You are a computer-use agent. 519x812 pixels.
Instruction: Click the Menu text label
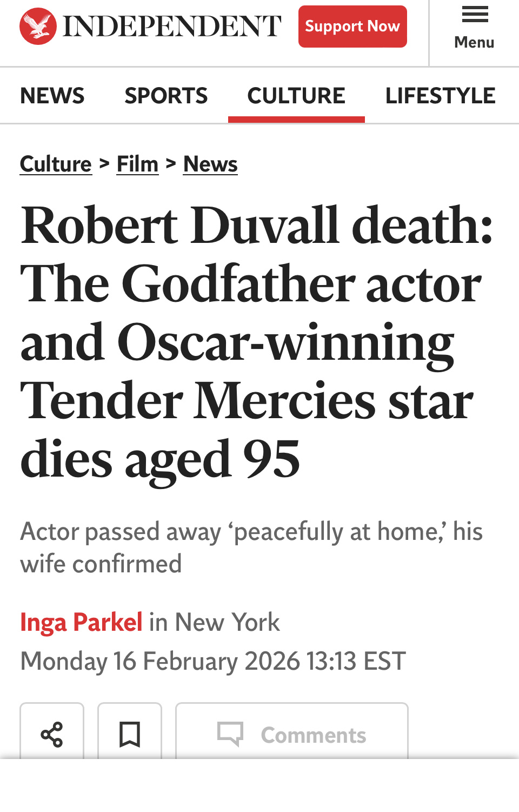(x=474, y=42)
